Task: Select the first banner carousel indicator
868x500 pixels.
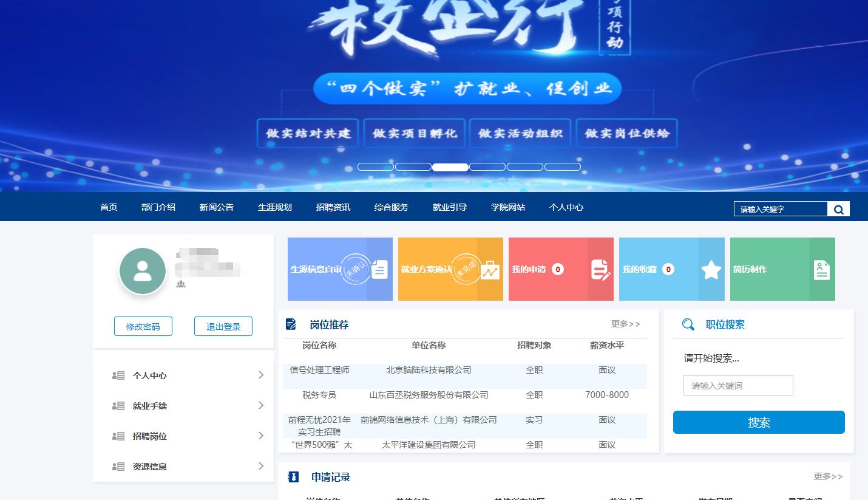Action: (376, 167)
